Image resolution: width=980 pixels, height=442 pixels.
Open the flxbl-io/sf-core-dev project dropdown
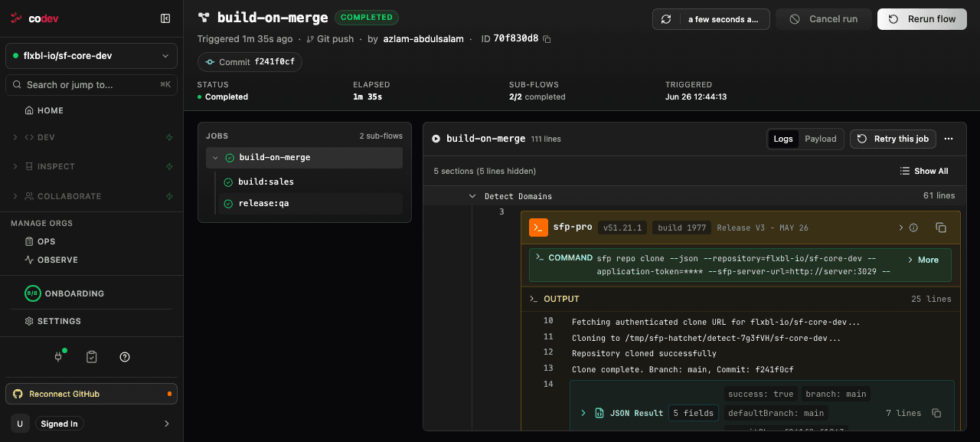pyautogui.click(x=91, y=56)
